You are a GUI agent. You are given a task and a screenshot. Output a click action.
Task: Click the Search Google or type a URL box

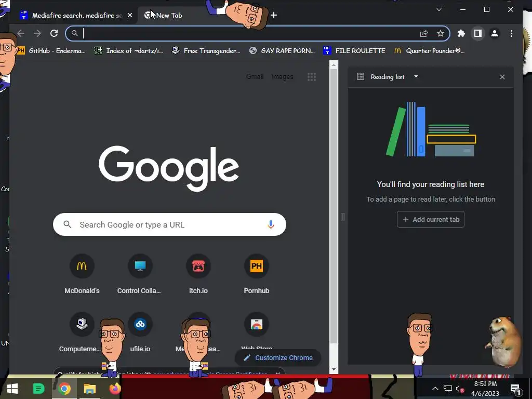pos(170,224)
